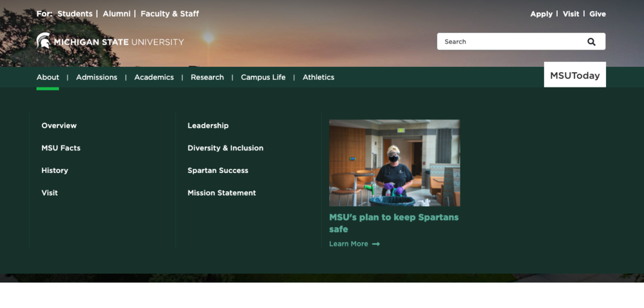Open the Admissions menu
This screenshot has height=308, width=644.
97,77
